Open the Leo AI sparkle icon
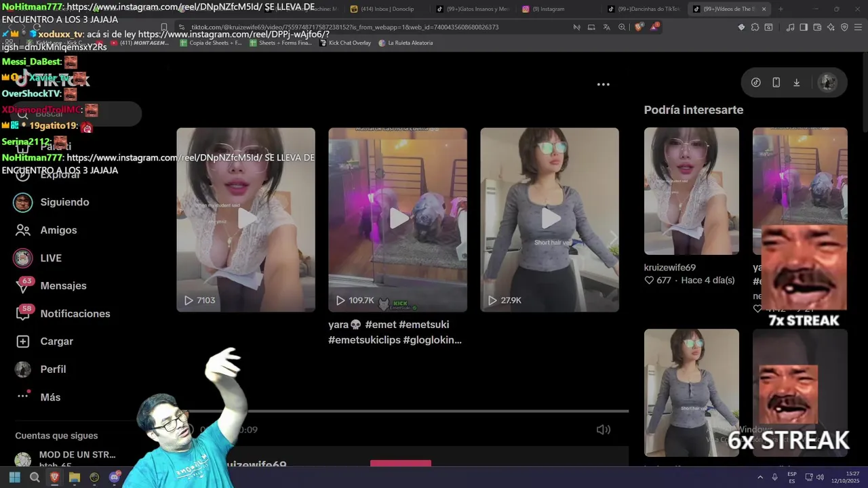Viewport: 868px width, 488px height. click(x=831, y=27)
